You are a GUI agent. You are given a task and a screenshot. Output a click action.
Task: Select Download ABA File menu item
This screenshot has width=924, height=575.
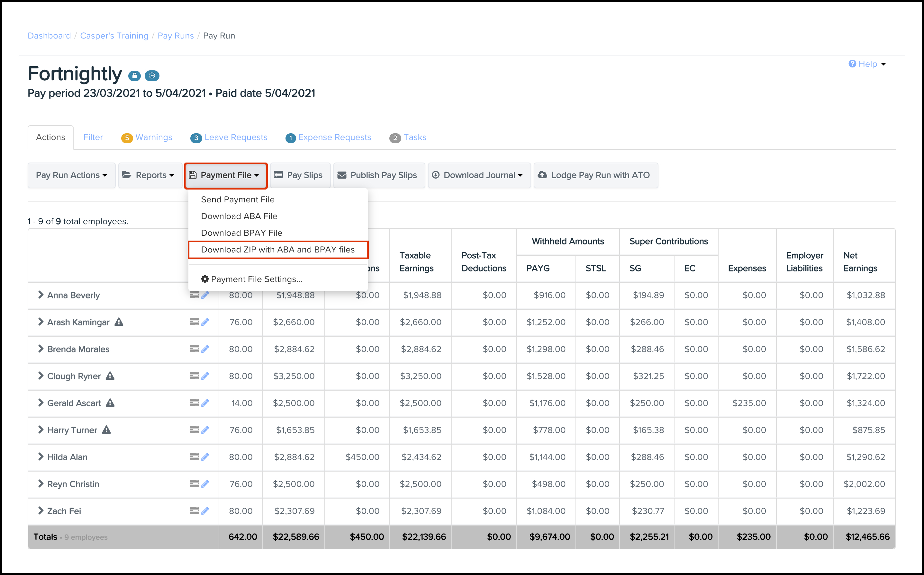coord(239,216)
